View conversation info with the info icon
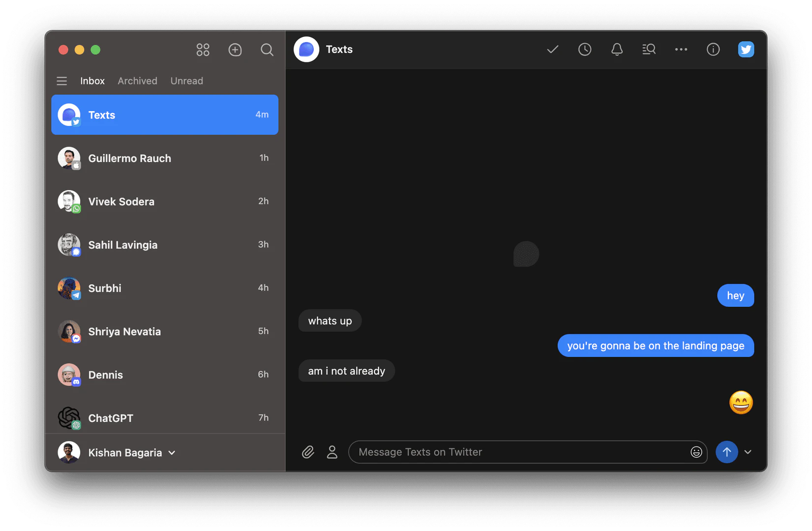This screenshot has width=812, height=531. click(x=713, y=49)
